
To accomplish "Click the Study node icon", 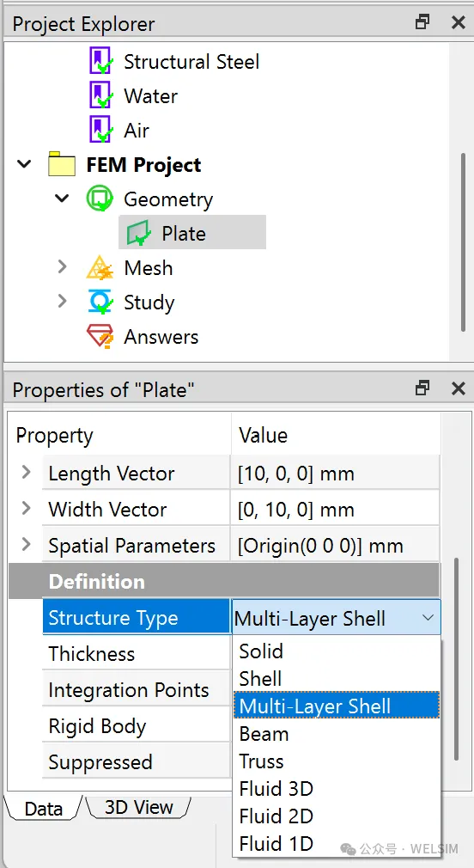I will 100,303.
